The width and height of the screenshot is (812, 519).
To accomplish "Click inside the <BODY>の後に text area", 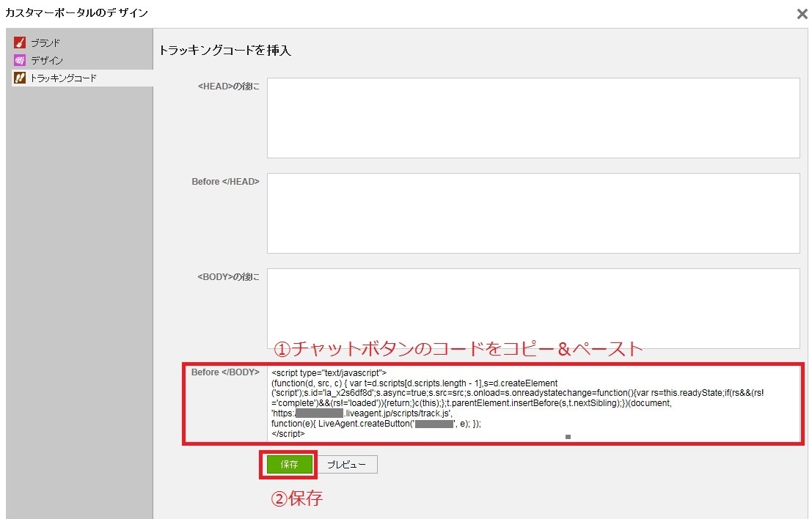I will 533,309.
